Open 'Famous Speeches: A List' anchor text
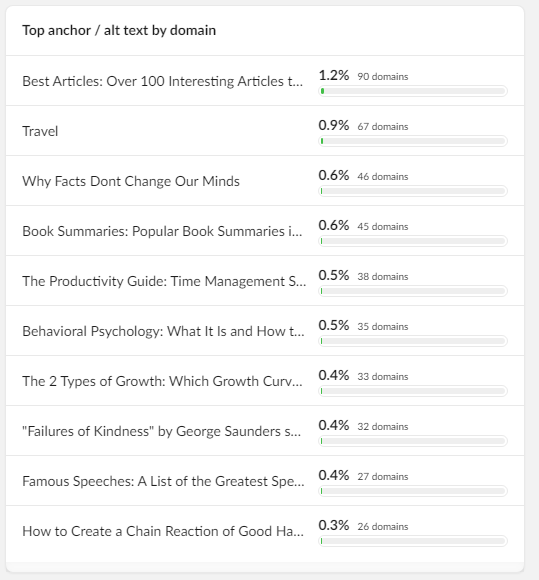539x580 pixels. [x=163, y=481]
